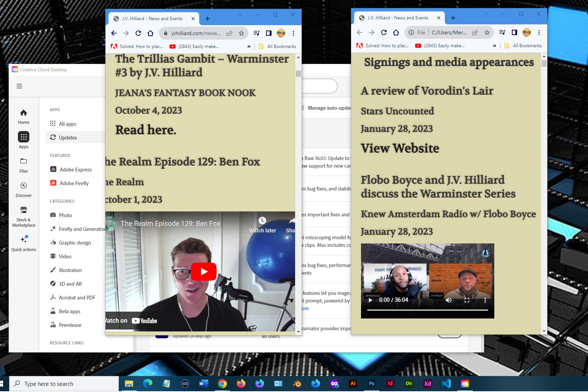Expand tab search chevron in left Chrome
Viewport: 588px width, 392px height.
tap(240, 14)
